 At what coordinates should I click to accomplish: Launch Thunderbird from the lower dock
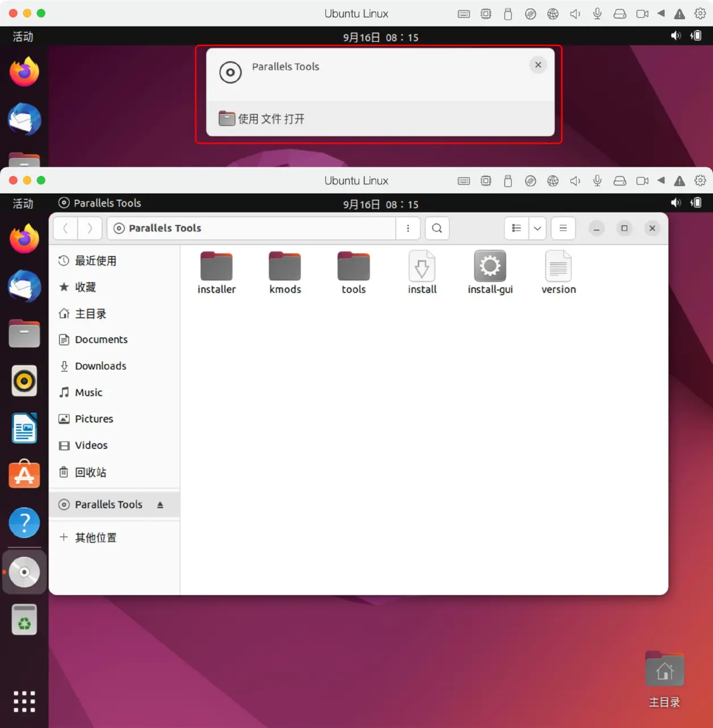[24, 285]
